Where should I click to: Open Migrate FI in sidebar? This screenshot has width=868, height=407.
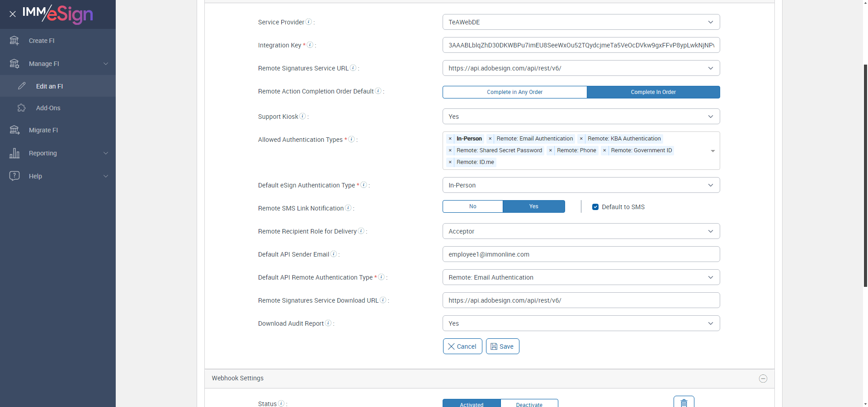(58, 130)
